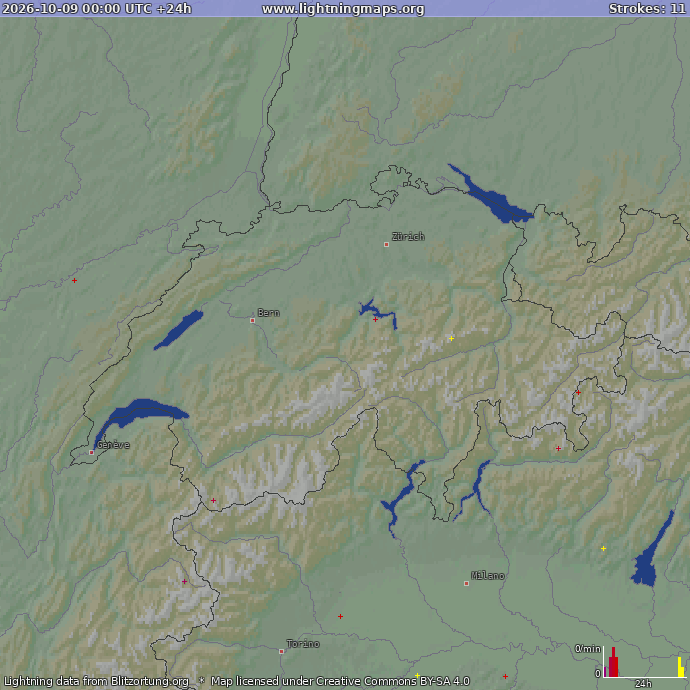
Task: Click the 24h label under the histogram
Action: [643, 683]
